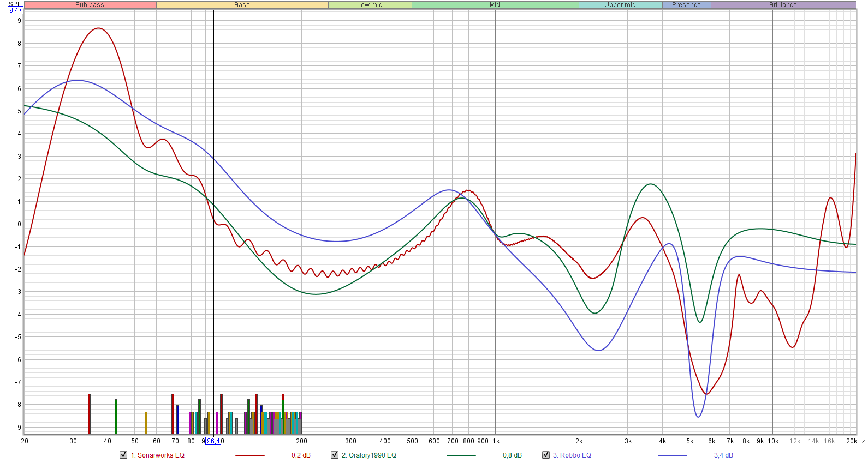
Task: Click the 0,2 dB Sonarworks value
Action: point(301,455)
